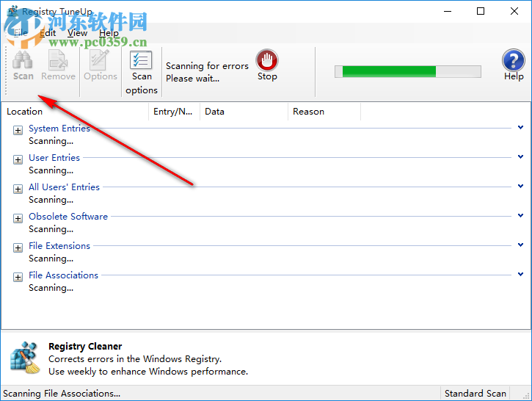
Task: Minimize the Registry TuneUp window
Action: 448,11
